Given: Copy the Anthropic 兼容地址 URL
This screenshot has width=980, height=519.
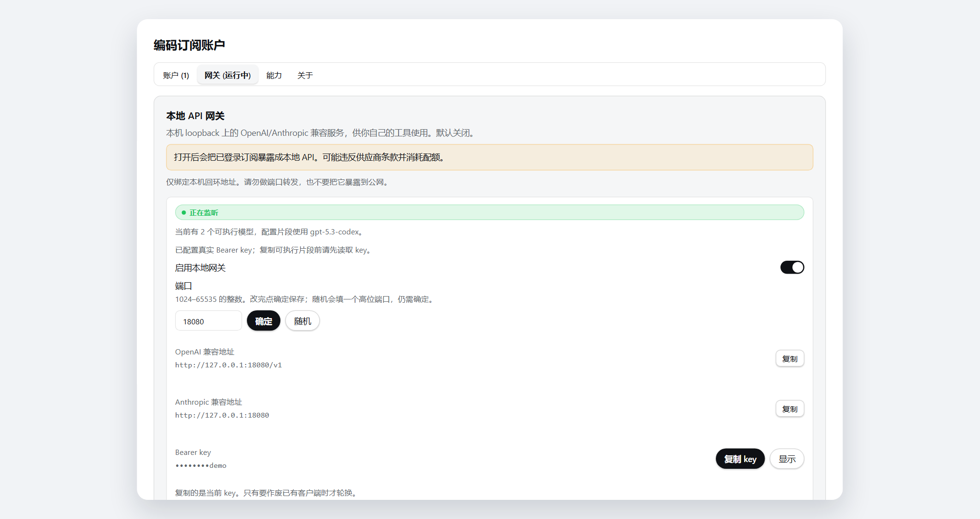Looking at the screenshot, I should [x=790, y=409].
